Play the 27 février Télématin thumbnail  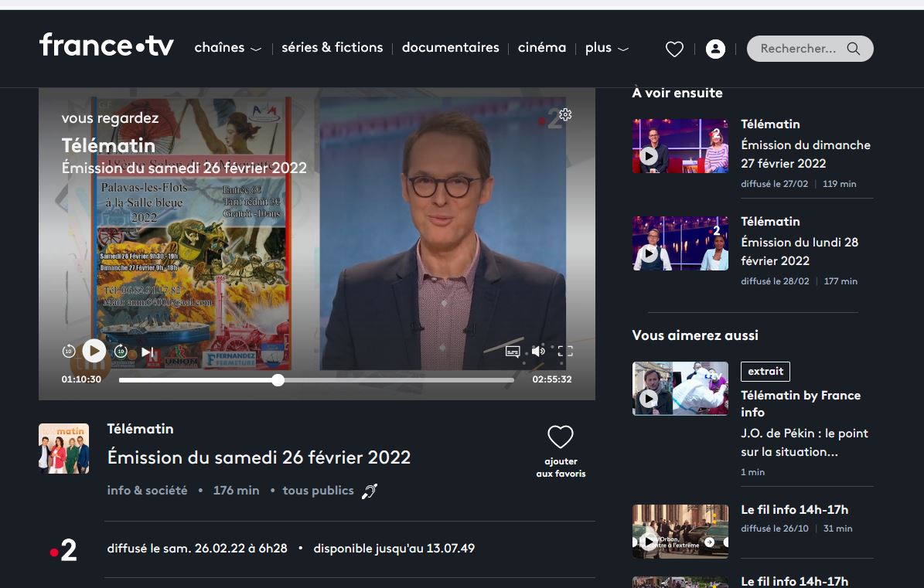tap(680, 146)
